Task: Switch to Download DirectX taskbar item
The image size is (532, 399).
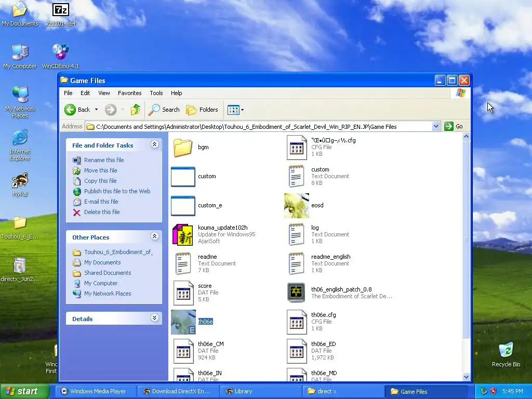Action: click(x=179, y=392)
